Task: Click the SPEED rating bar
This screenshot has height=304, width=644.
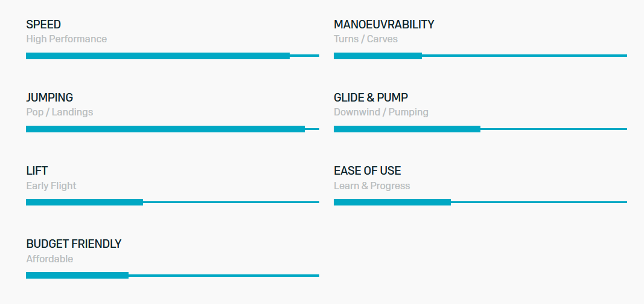Action: tap(173, 56)
